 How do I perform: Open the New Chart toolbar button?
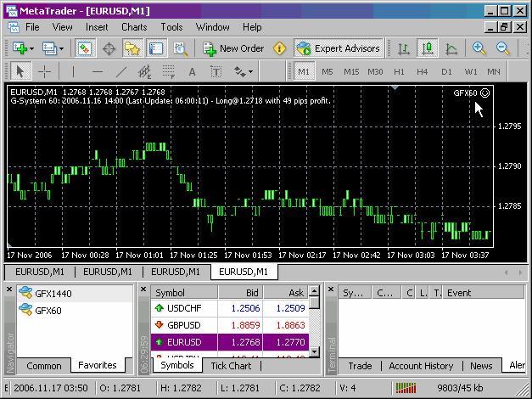(x=20, y=48)
